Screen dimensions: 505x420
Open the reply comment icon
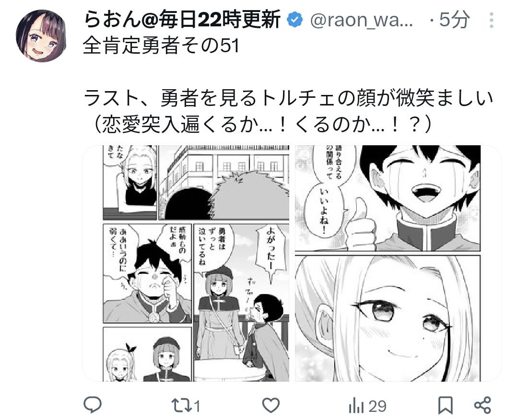pyautogui.click(x=93, y=405)
